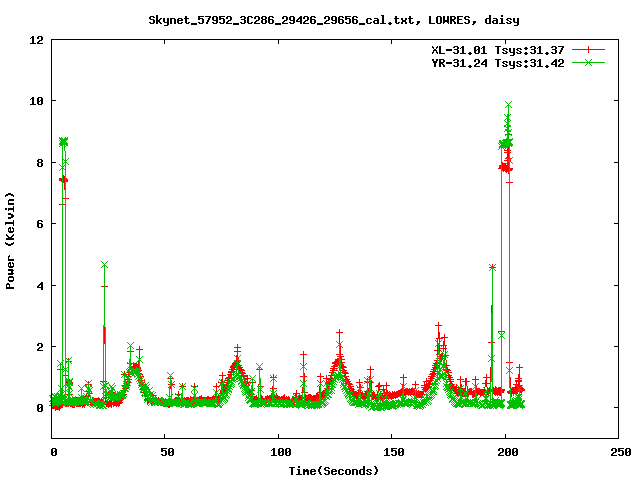640x480 pixels.
Task: Click the Power (Kelvin) y-axis label
Action: pos(10,241)
